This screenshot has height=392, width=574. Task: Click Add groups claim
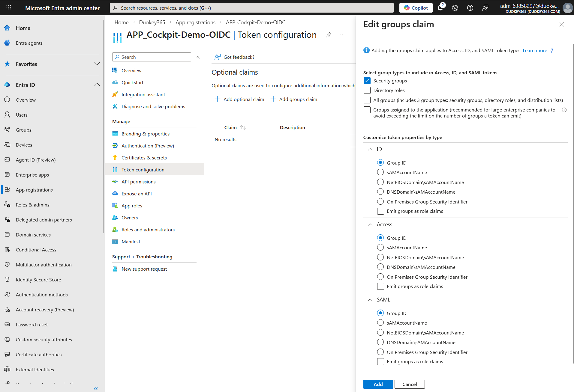[x=294, y=99]
